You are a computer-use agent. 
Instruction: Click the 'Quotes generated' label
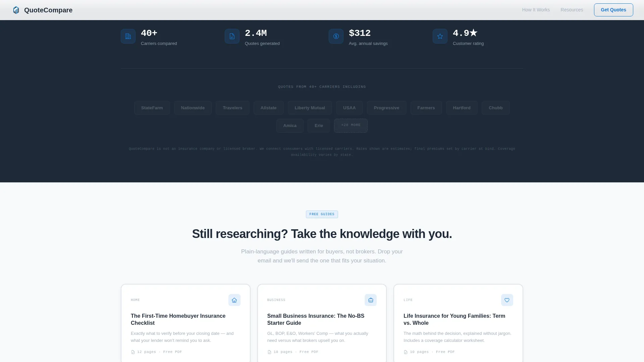[x=262, y=44]
